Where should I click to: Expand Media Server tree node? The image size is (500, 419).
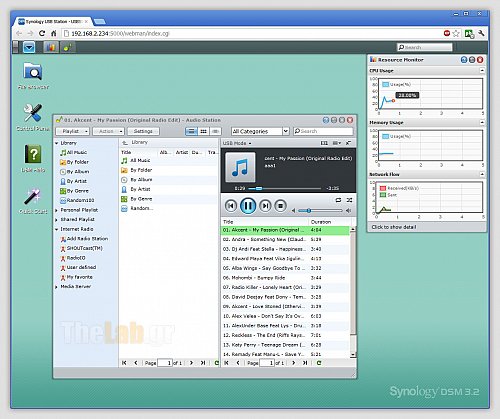[57, 287]
